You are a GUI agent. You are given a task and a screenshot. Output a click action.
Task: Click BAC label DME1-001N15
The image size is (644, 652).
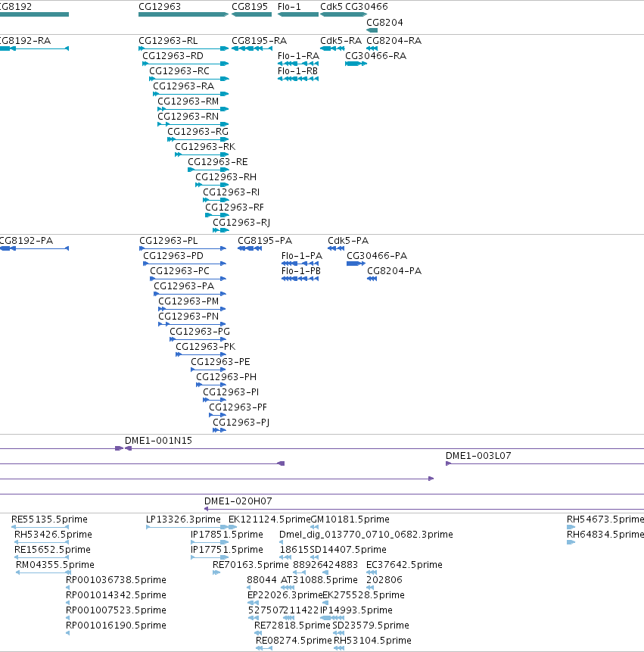[159, 441]
